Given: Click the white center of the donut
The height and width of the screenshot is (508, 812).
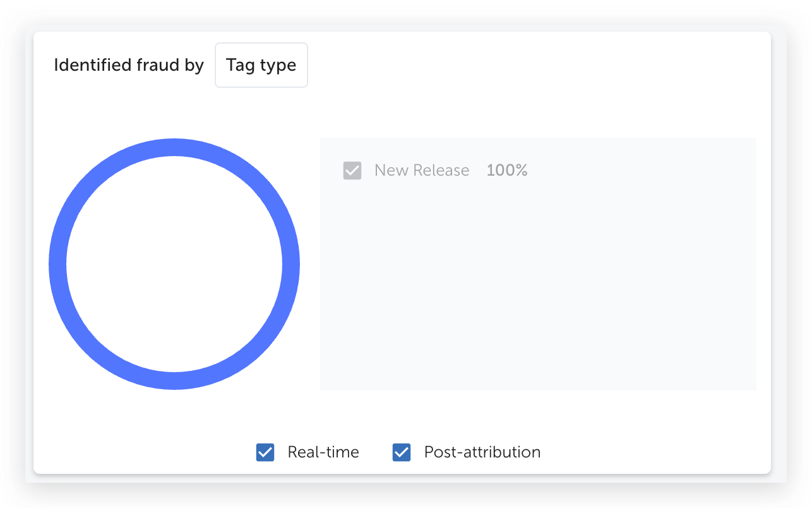Looking at the screenshot, I should [x=174, y=264].
